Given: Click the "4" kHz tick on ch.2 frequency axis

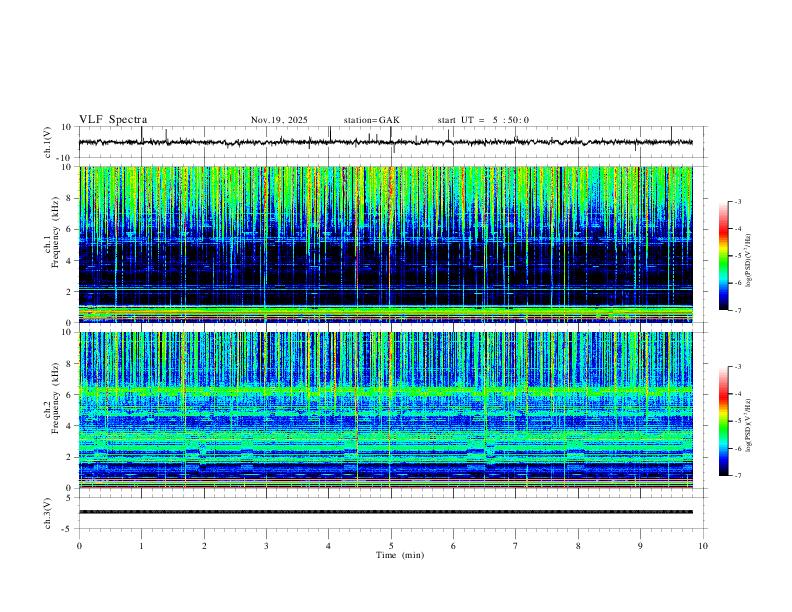Looking at the screenshot, I should pyautogui.click(x=69, y=426).
